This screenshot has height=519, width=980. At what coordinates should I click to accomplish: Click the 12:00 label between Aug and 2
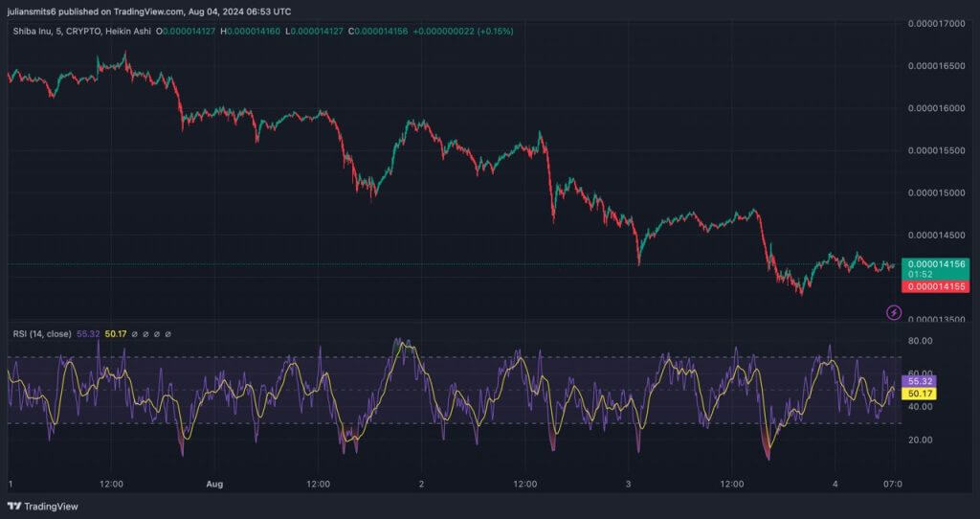pyautogui.click(x=318, y=484)
